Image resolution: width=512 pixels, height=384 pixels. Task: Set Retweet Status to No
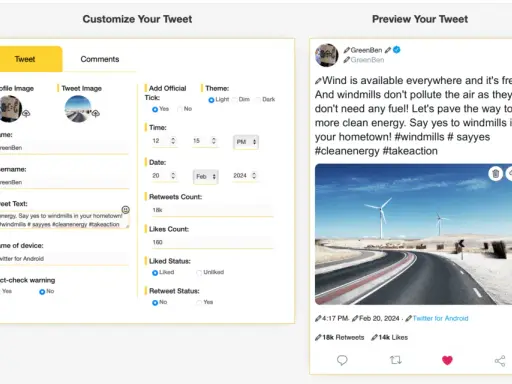click(x=155, y=303)
